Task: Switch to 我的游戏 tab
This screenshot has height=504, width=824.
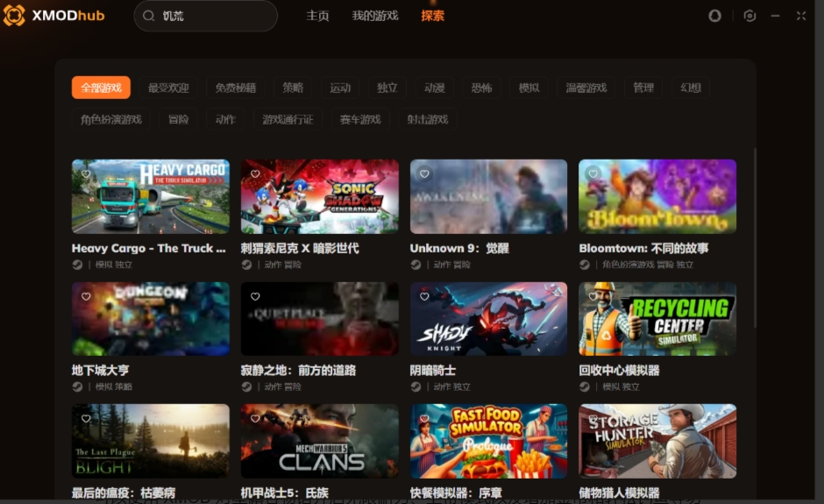Action: [x=374, y=16]
